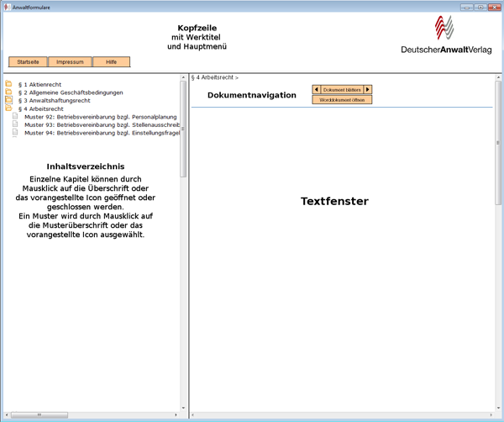Collapse § 4 Arbeitsrecht via its open folder icon
Image resolution: width=504 pixels, height=422 pixels.
pos(8,108)
